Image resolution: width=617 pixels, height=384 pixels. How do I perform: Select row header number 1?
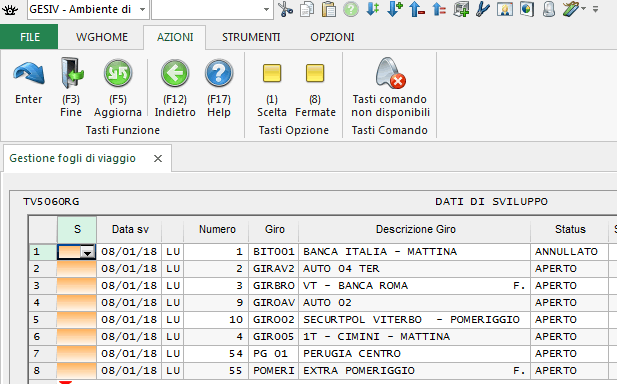[x=43, y=252]
